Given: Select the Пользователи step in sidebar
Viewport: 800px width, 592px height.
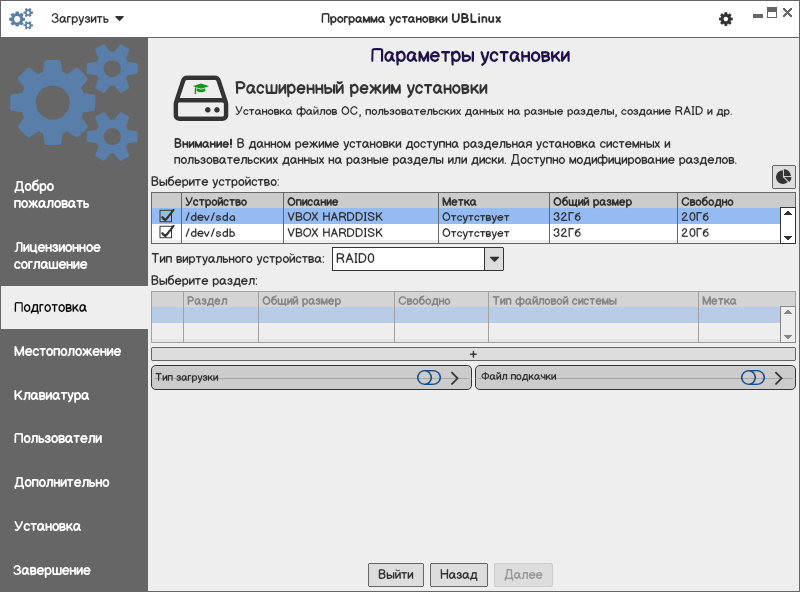Looking at the screenshot, I should 58,438.
